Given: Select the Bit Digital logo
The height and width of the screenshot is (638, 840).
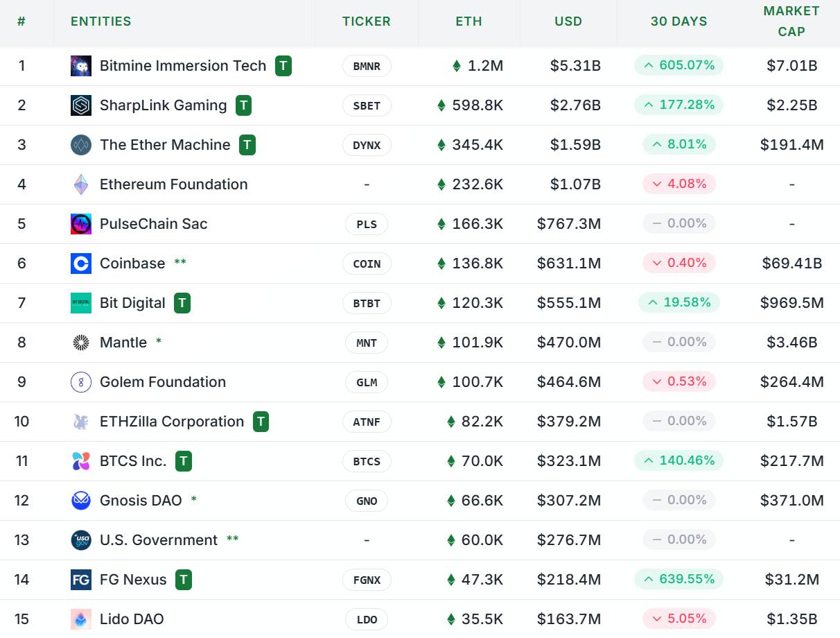Looking at the screenshot, I should point(81,303).
